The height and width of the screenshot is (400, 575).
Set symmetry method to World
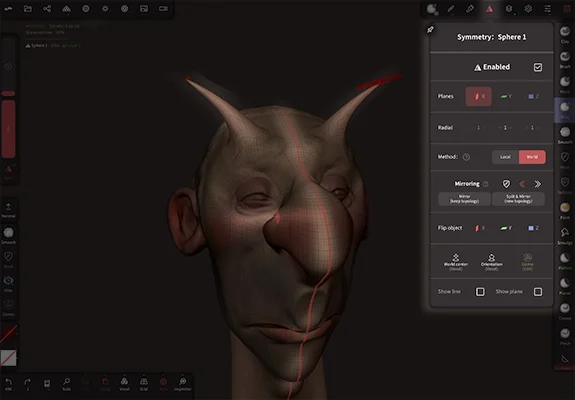pos(532,157)
